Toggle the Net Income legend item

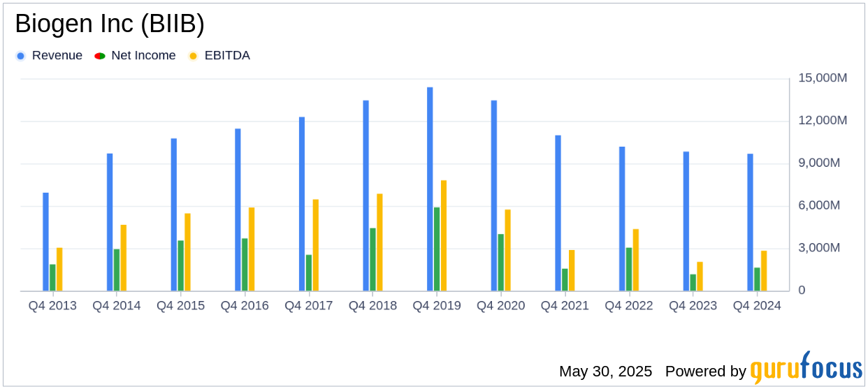(135, 56)
